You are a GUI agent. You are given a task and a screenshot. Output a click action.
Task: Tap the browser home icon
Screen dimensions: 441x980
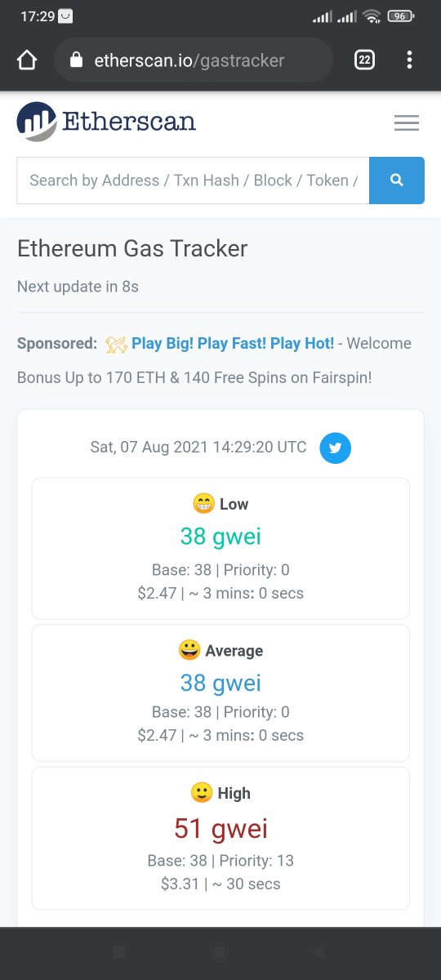(27, 60)
